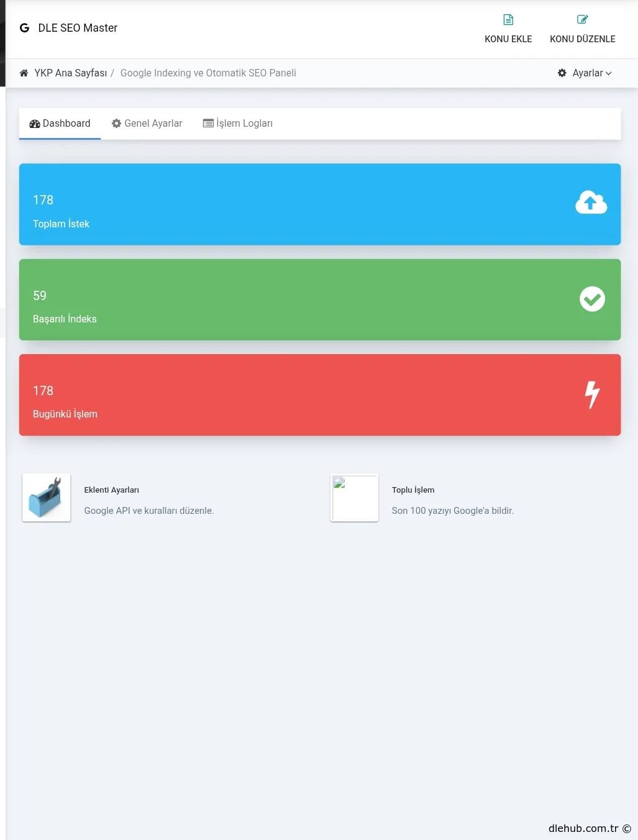Click the Google G logo icon
The height and width of the screenshot is (840, 638).
pos(24,28)
